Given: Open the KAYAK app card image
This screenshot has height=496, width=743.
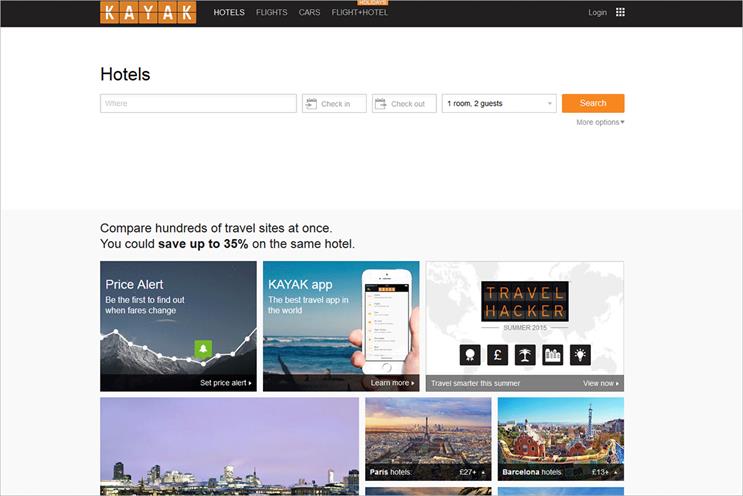Looking at the screenshot, I should [341, 326].
